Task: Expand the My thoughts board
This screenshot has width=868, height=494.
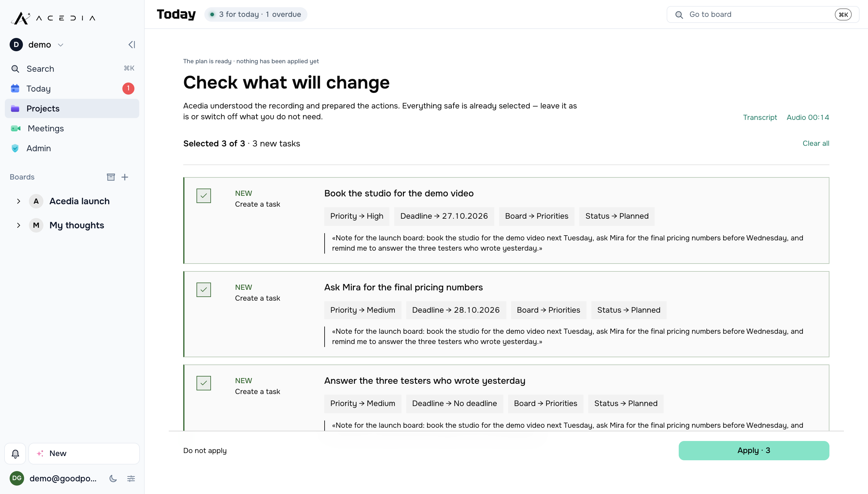Action: (x=19, y=225)
